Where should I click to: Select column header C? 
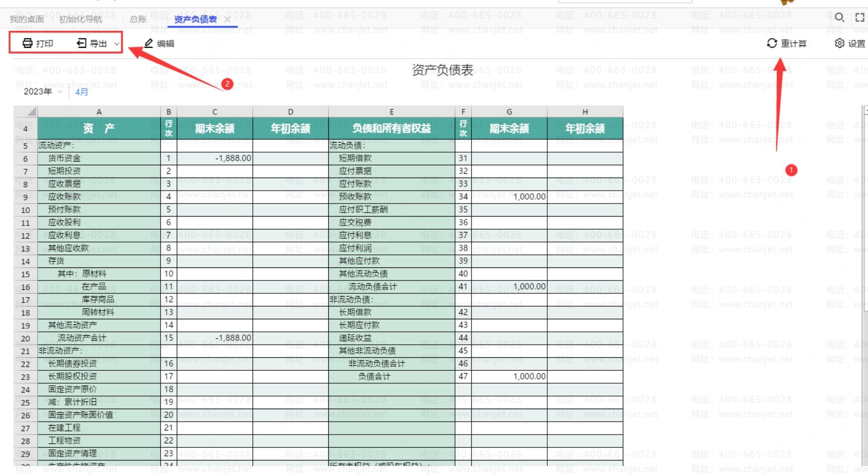click(x=215, y=112)
